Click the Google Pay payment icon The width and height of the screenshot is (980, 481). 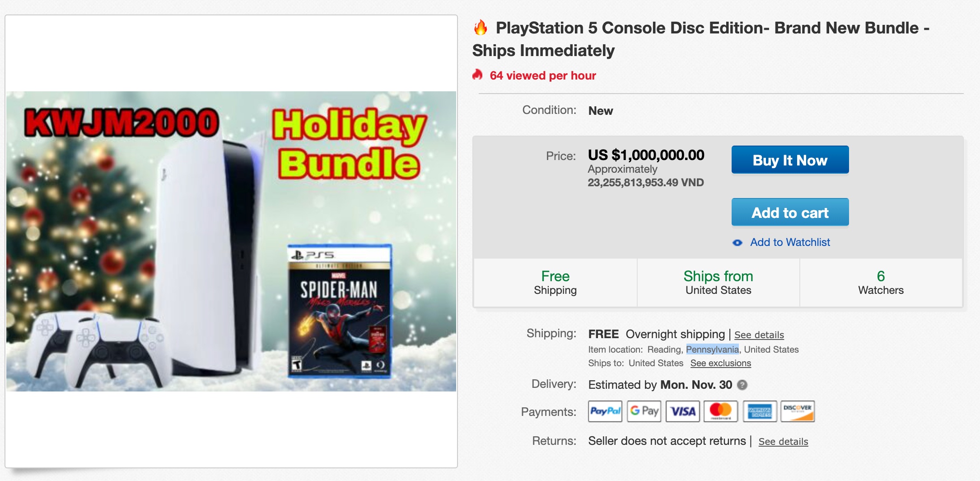644,411
